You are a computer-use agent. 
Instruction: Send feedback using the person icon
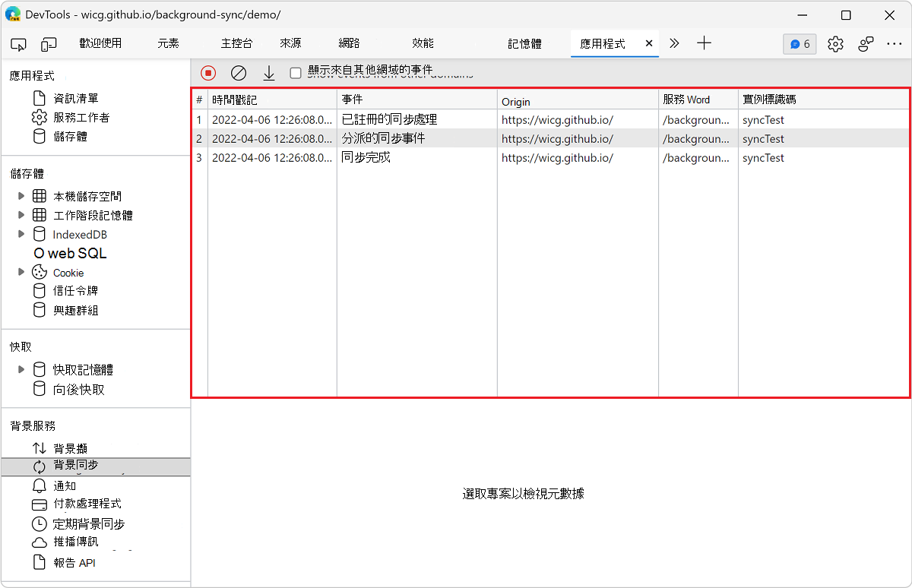pyautogui.click(x=866, y=43)
